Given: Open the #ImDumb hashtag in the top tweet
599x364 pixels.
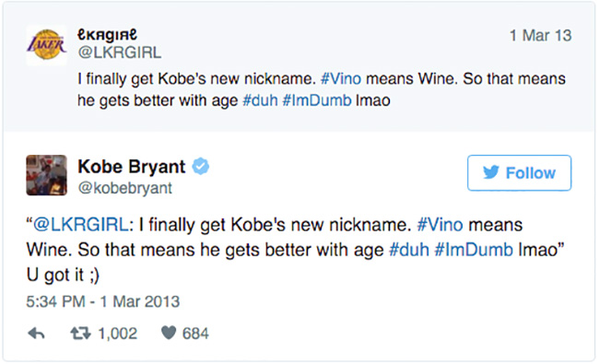Looking at the screenshot, I should pos(317,100).
